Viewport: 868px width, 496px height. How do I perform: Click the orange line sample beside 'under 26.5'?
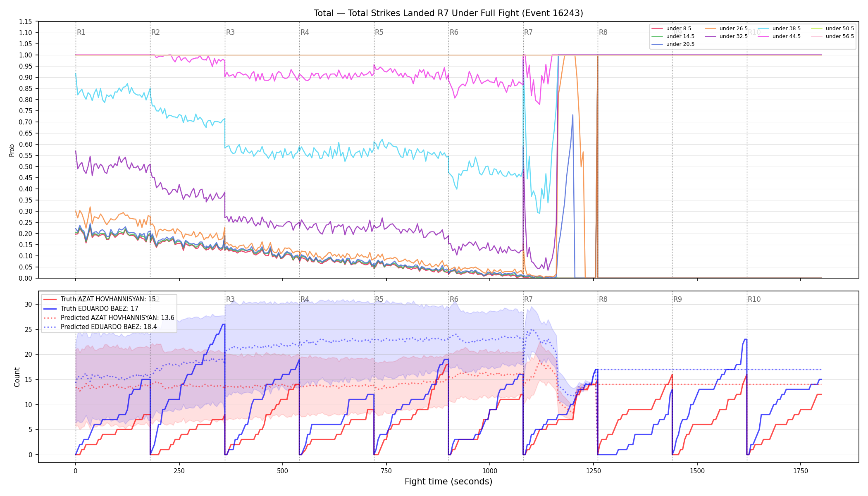711,29
